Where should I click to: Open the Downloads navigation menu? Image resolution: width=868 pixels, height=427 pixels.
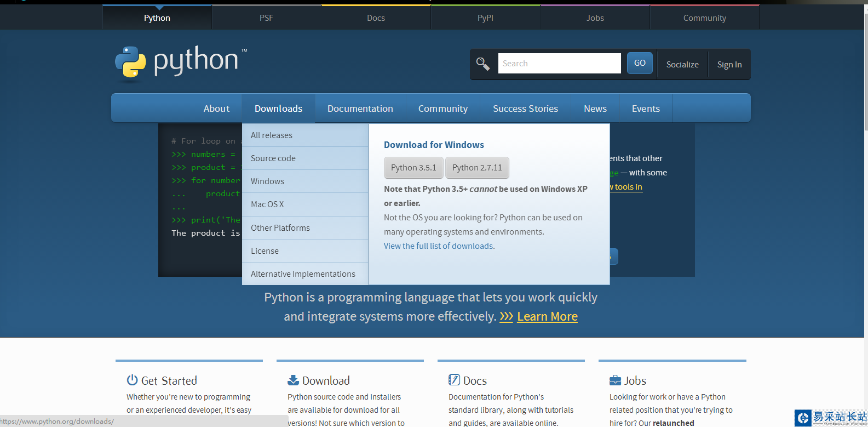[278, 109]
